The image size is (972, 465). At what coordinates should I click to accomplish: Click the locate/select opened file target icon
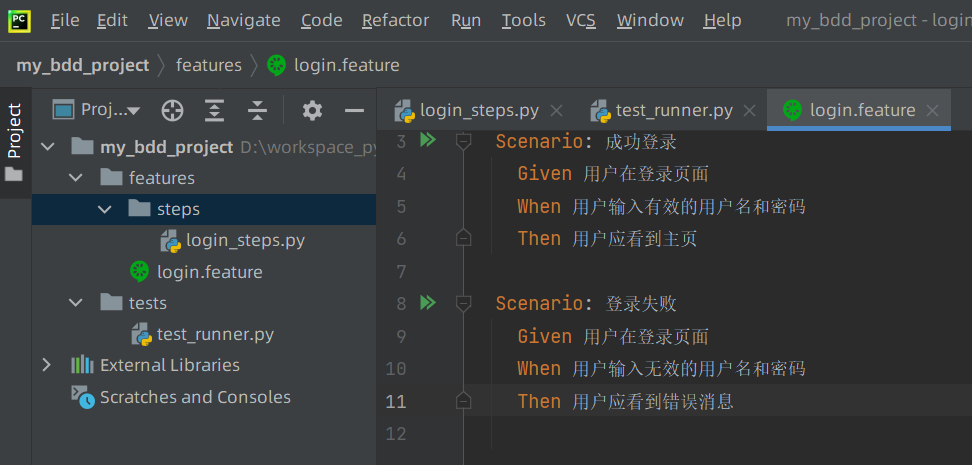click(x=173, y=110)
